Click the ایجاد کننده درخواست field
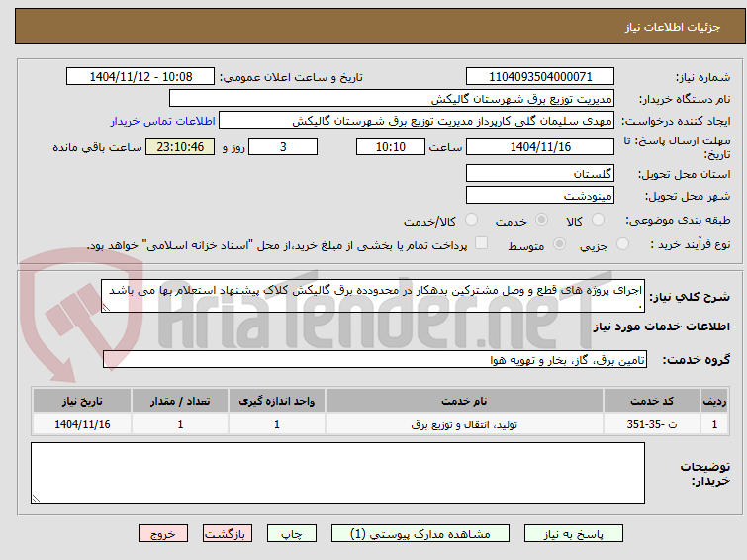 (x=417, y=121)
